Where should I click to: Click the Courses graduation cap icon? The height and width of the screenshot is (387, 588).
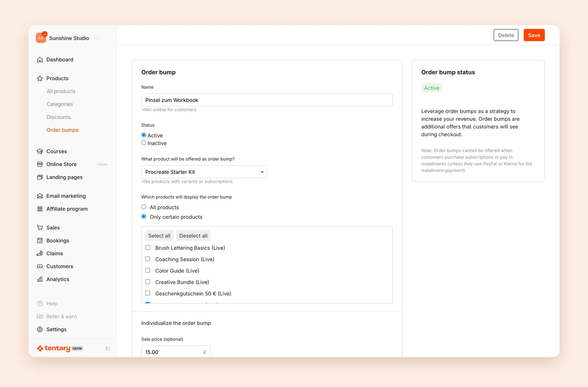[x=40, y=151]
